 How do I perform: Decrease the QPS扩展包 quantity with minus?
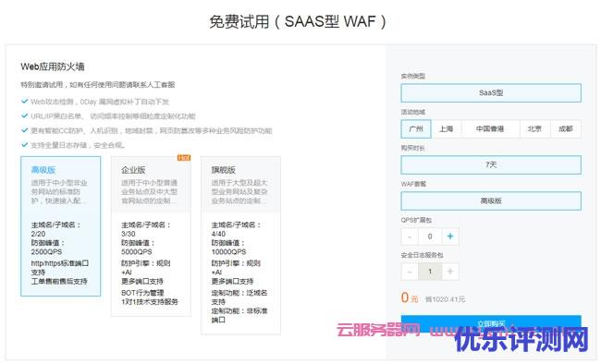point(410,237)
